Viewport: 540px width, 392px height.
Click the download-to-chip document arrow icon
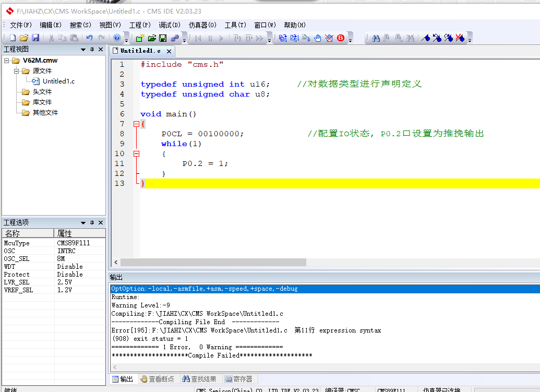[x=306, y=38]
